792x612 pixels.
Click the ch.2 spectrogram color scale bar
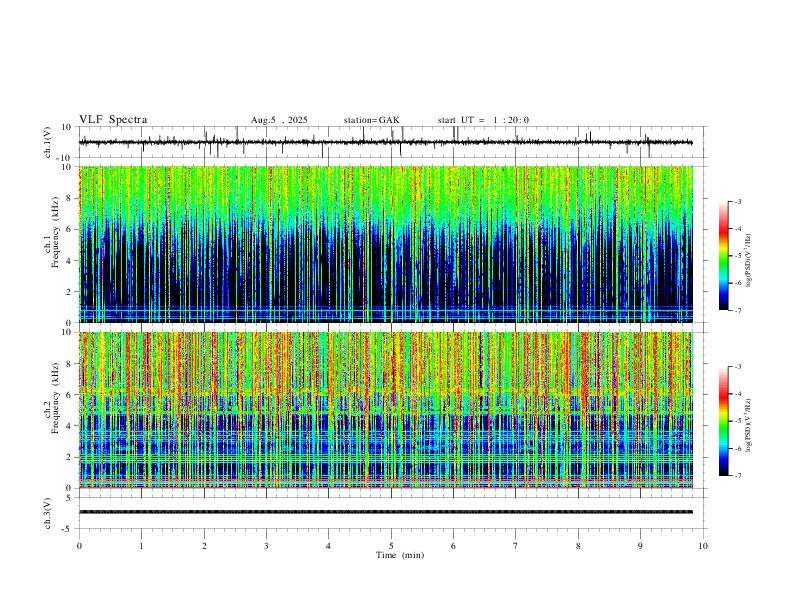click(x=724, y=421)
